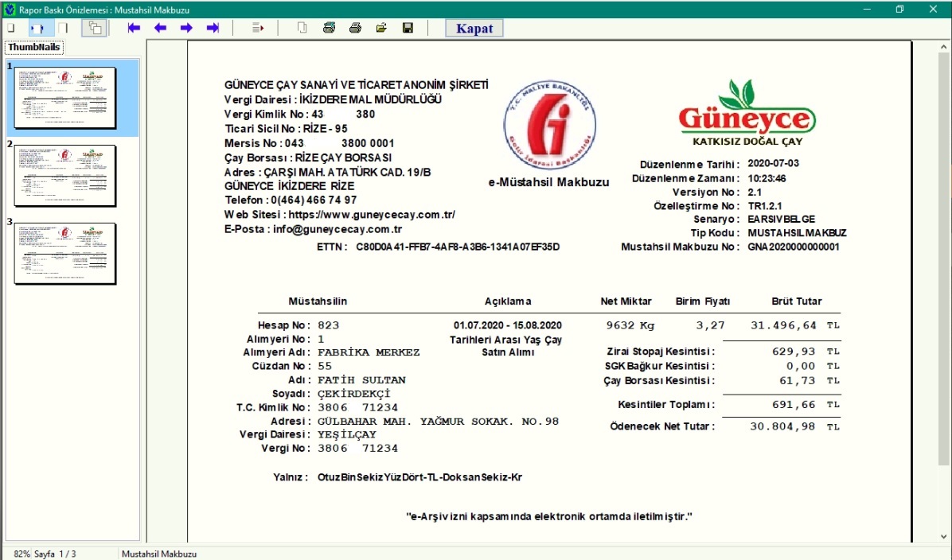Switch to the ThumbNails tab

pyautogui.click(x=34, y=47)
